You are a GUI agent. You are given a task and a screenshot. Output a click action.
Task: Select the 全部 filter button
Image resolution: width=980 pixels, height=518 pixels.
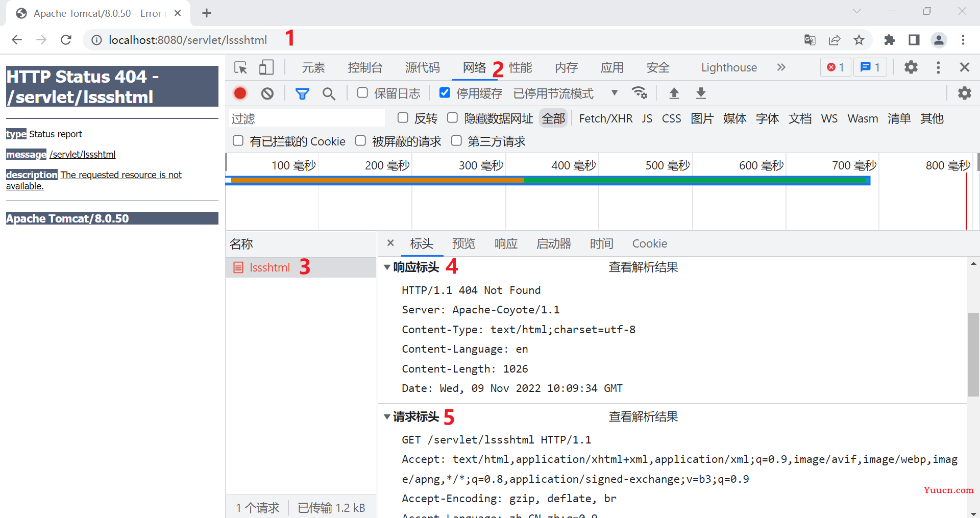[x=553, y=118]
